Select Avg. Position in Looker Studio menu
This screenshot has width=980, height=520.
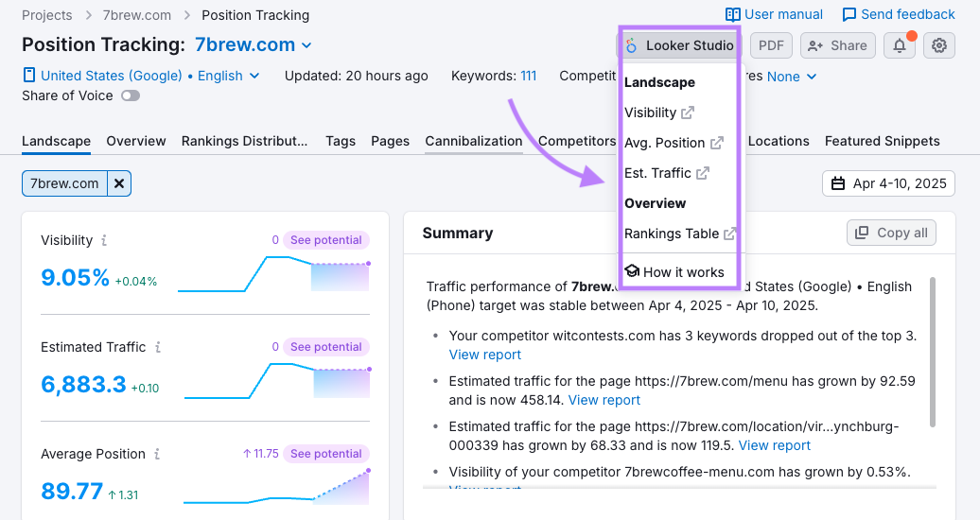click(665, 143)
